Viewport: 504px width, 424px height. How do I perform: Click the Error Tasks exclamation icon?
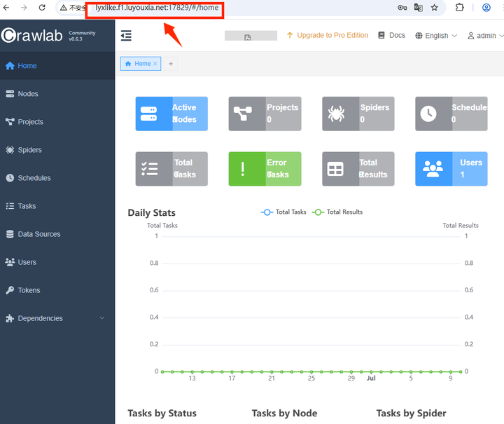(243, 169)
